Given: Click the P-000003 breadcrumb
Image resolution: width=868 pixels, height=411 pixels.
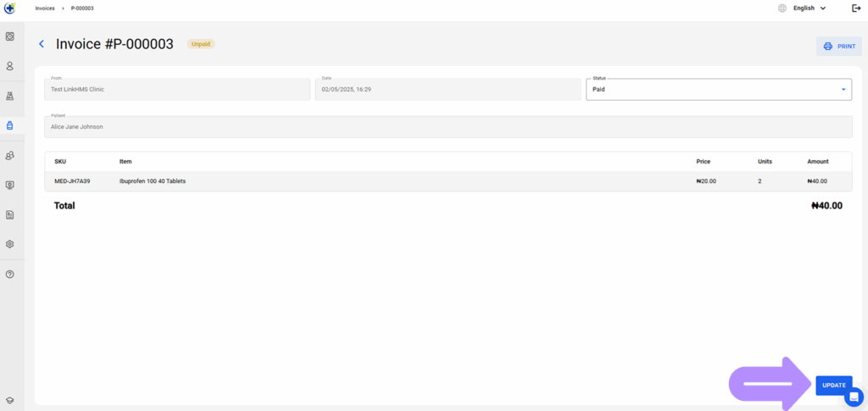Looking at the screenshot, I should [82, 8].
